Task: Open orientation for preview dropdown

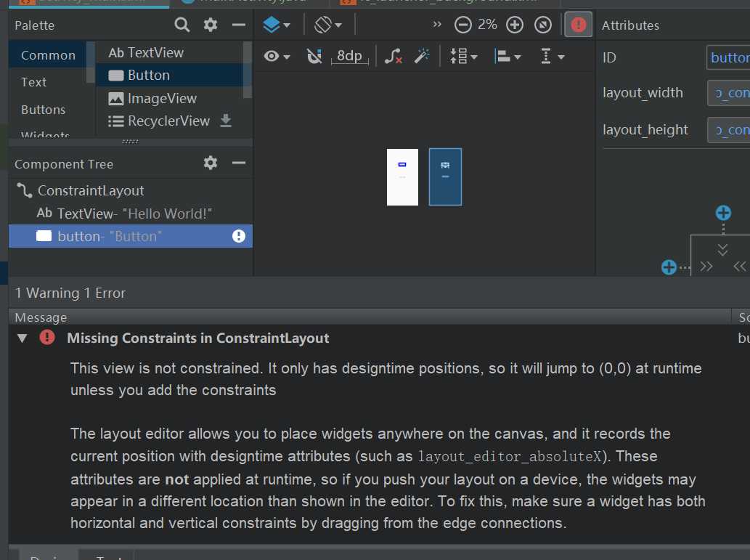Action: click(x=327, y=25)
